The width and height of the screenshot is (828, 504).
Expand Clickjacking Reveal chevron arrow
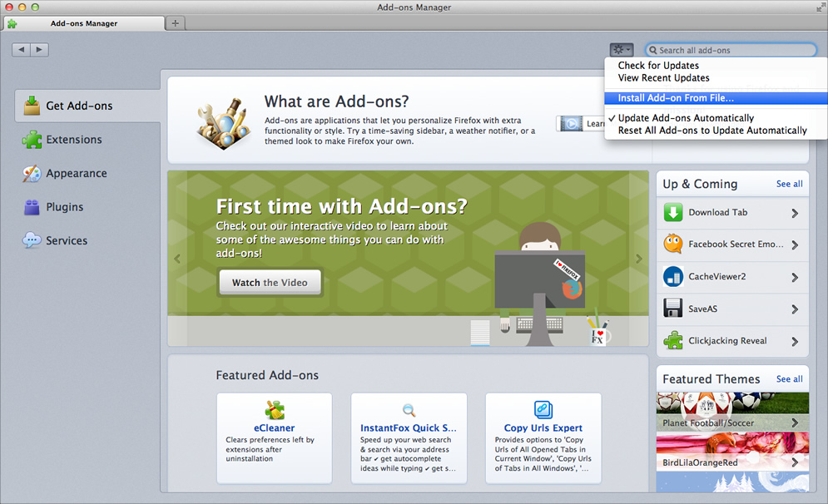pos(796,342)
